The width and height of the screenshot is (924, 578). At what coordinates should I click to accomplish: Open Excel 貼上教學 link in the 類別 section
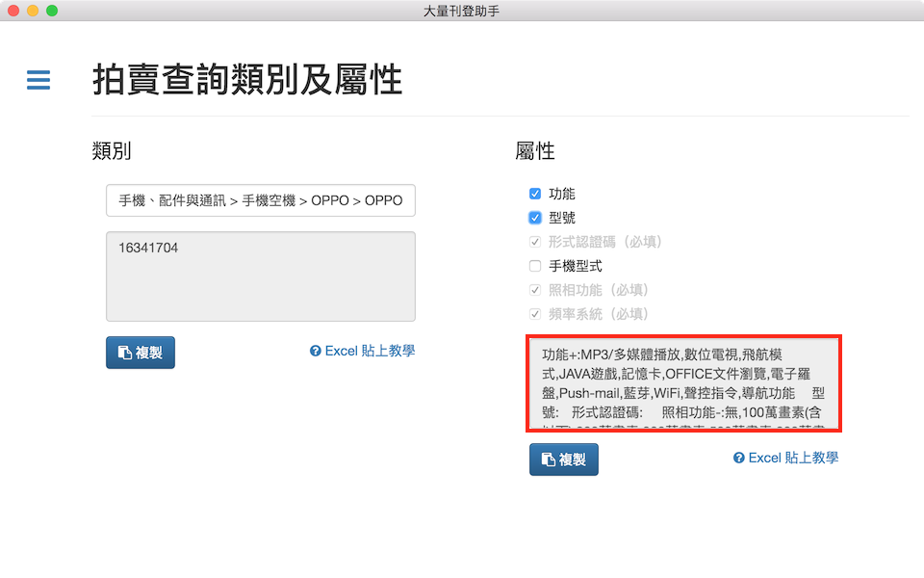(362, 351)
